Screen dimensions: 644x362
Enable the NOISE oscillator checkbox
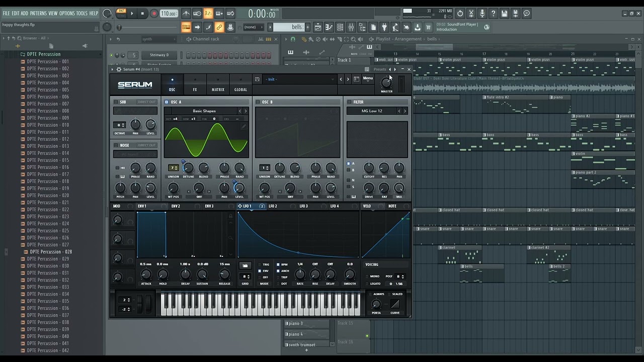tap(115, 145)
